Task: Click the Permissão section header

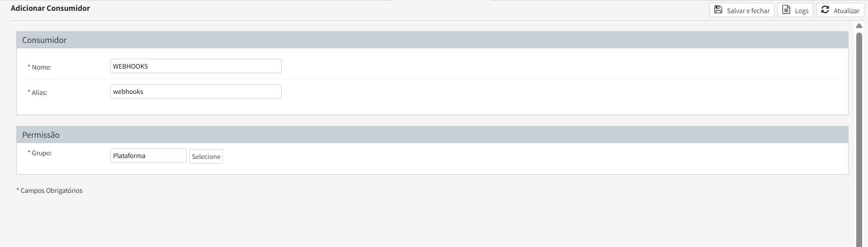Action: click(x=41, y=135)
